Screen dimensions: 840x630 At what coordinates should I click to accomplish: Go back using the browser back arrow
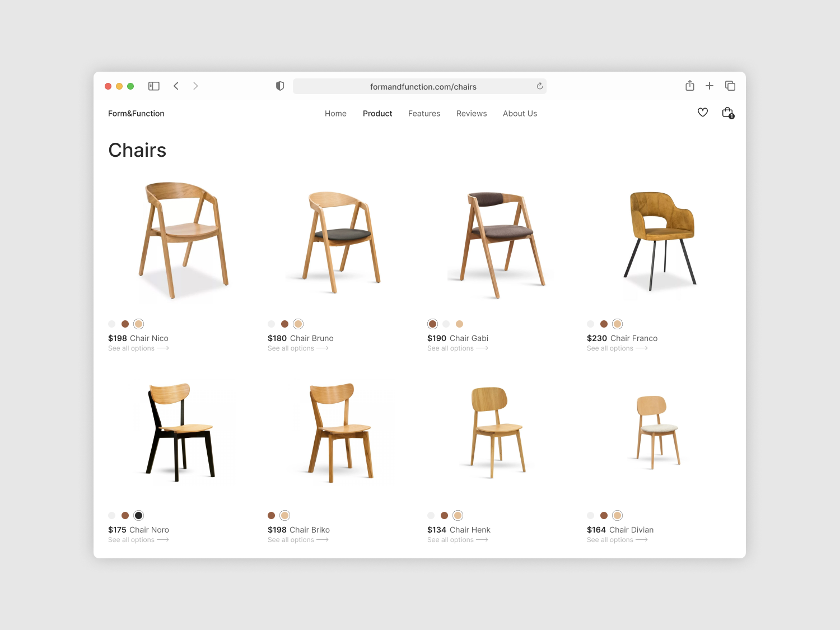coord(176,86)
